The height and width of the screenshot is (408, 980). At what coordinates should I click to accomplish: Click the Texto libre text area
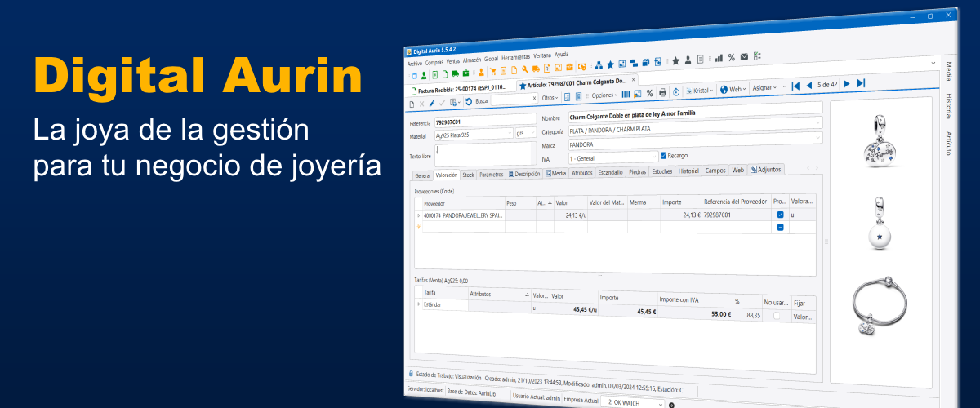(x=483, y=153)
